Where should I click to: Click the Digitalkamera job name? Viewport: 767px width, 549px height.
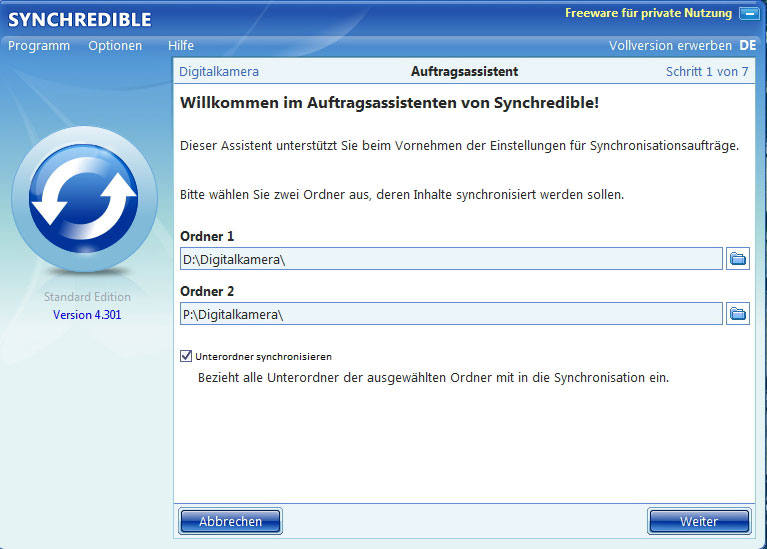[219, 71]
